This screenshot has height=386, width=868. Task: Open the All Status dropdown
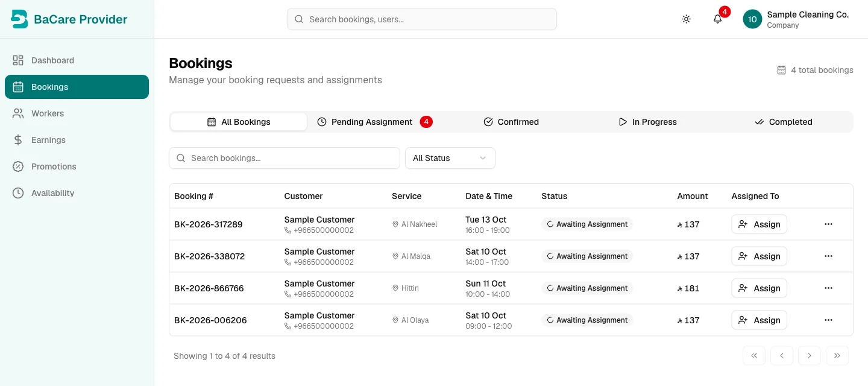pos(450,158)
